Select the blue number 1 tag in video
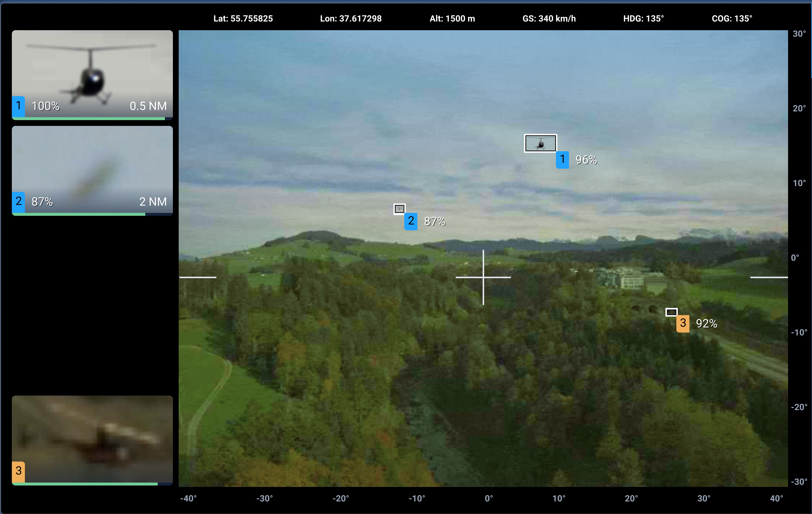This screenshot has width=812, height=514. (x=562, y=159)
